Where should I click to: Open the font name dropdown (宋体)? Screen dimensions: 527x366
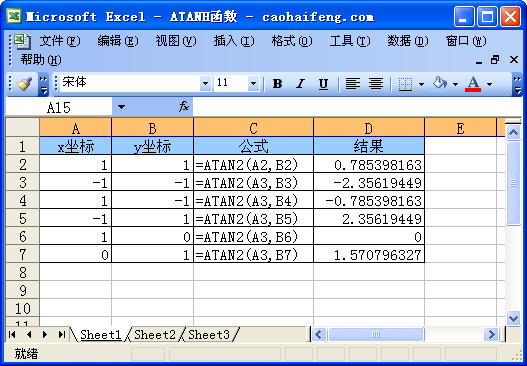coord(205,83)
